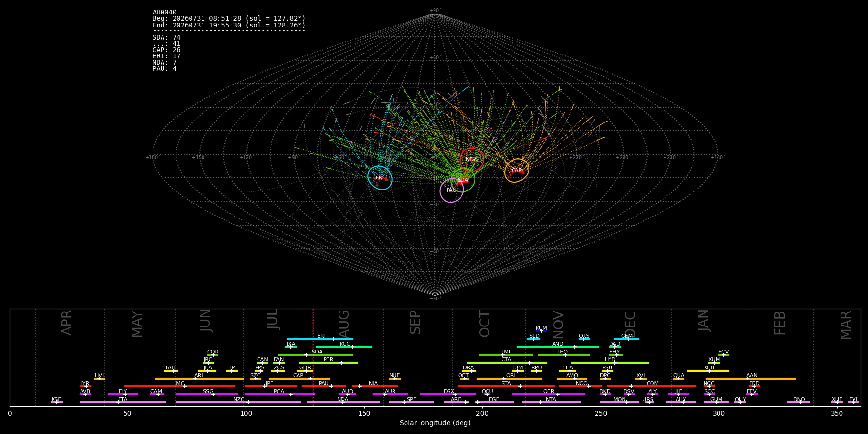
Task: Click the AU0040 station title
Action: click(x=164, y=13)
